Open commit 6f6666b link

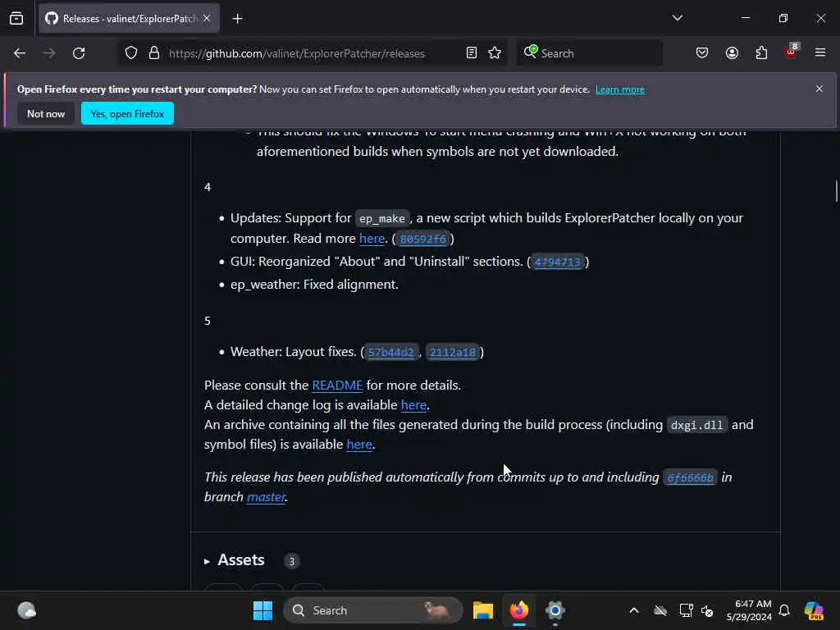[690, 477]
